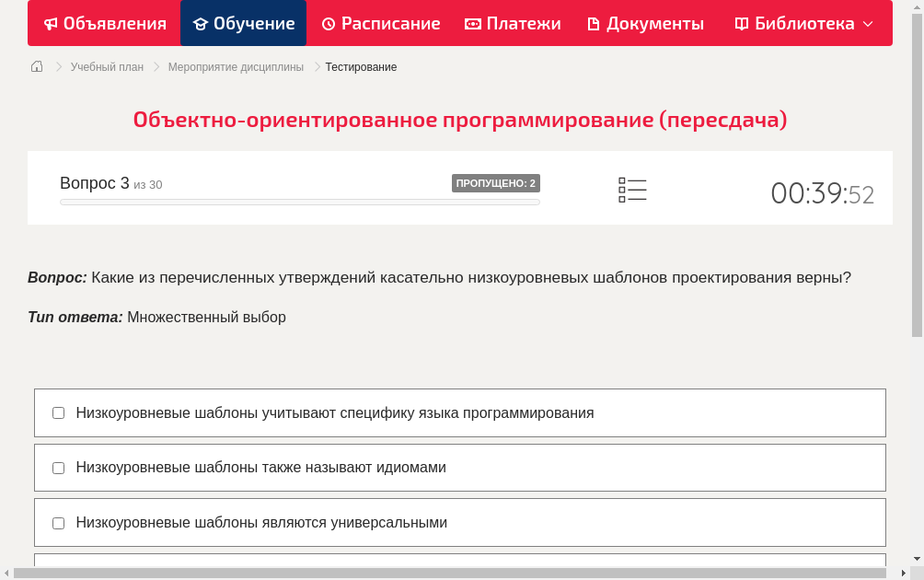
Task: Open the question navigation list icon
Action: click(x=632, y=190)
